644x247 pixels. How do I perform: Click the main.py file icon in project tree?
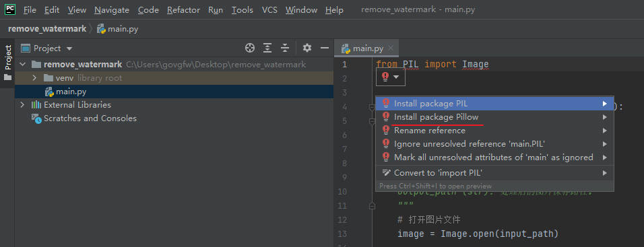click(49, 92)
